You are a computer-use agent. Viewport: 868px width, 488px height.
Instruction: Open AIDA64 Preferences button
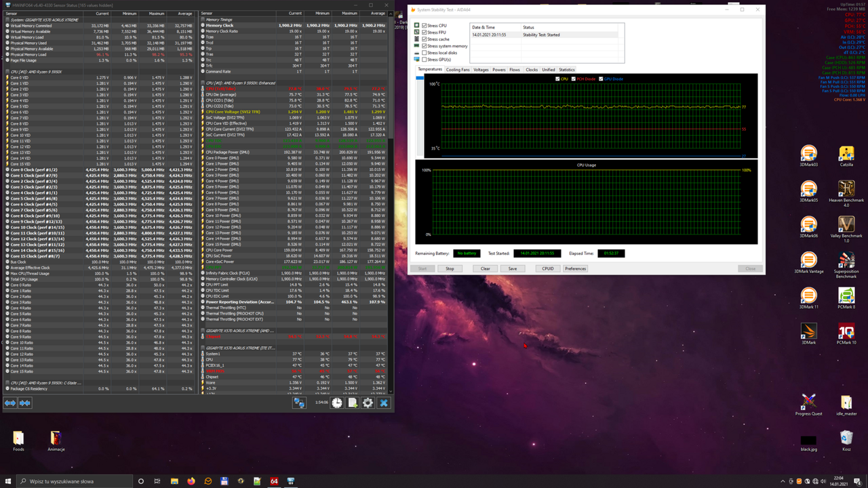(575, 268)
